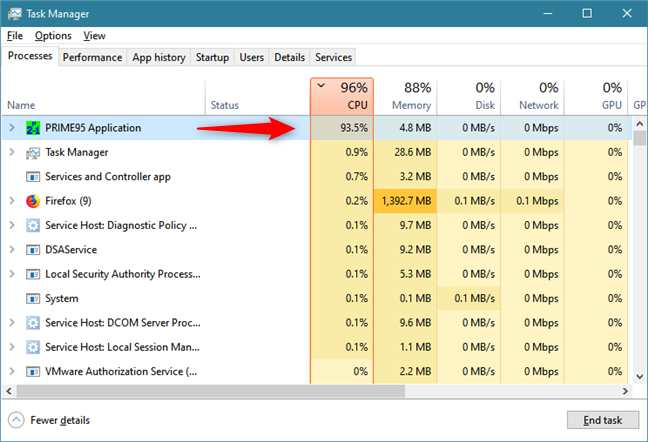The width and height of the screenshot is (648, 442).
Task: Expand the DSAService row
Action: pyautogui.click(x=12, y=250)
